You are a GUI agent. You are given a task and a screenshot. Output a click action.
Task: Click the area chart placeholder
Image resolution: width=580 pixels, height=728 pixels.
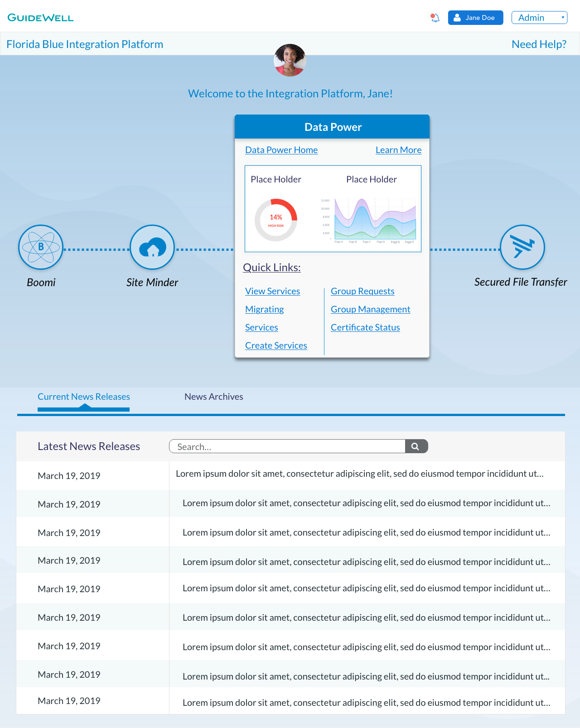pyautogui.click(x=368, y=220)
